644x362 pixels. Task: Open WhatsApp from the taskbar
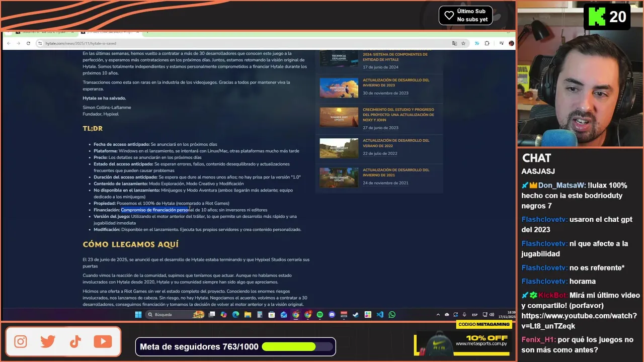(392, 315)
